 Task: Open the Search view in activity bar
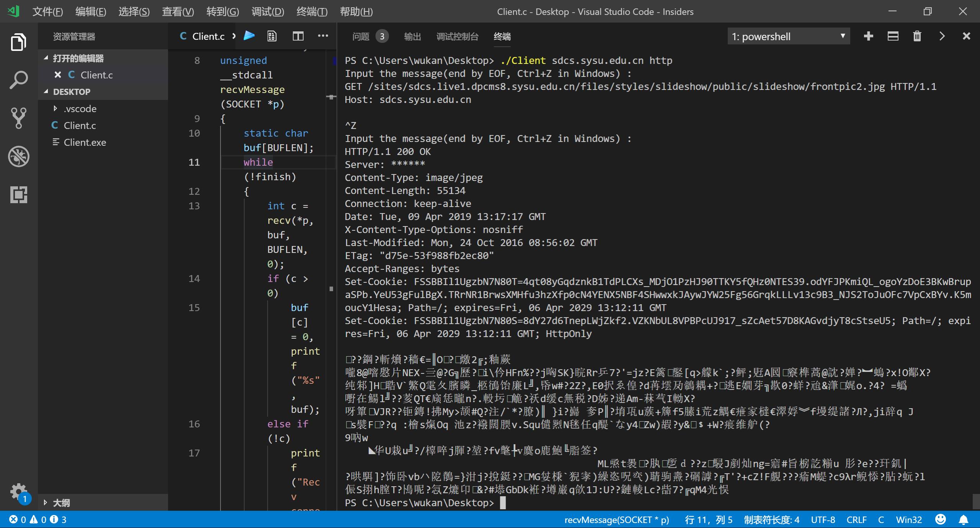click(18, 80)
